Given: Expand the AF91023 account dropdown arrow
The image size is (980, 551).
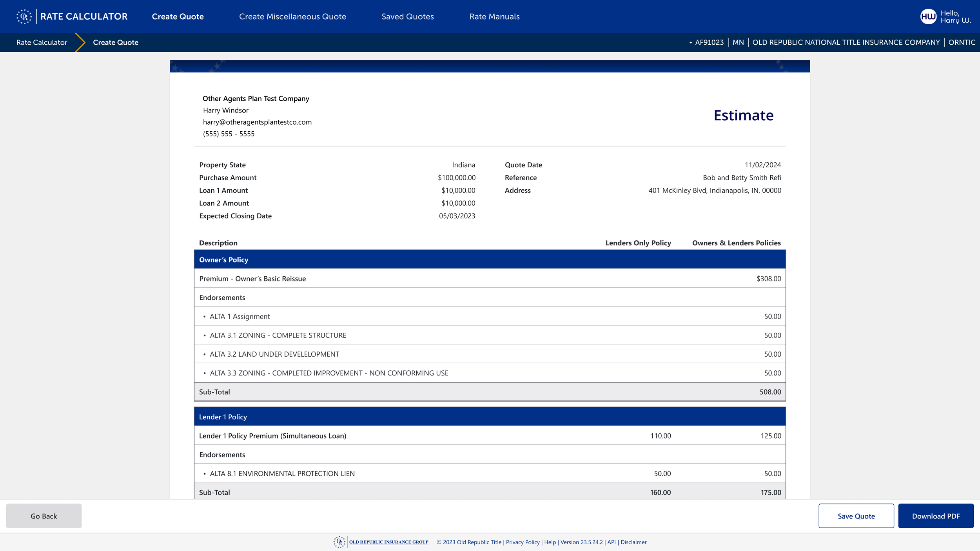Looking at the screenshot, I should coord(690,43).
